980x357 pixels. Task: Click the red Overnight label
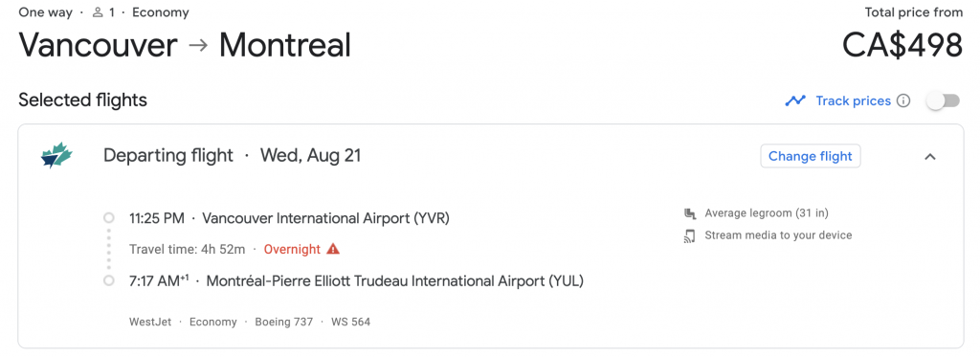292,250
